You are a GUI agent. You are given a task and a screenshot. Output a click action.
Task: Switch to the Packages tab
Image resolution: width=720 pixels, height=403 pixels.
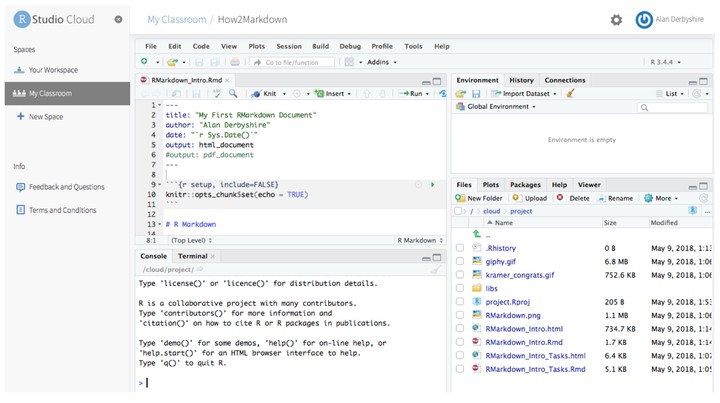click(525, 185)
